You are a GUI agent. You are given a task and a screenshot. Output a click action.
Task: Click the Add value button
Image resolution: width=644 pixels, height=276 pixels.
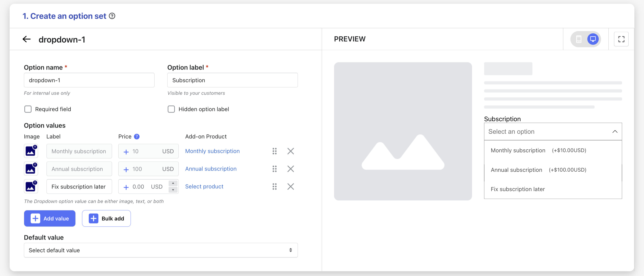[49, 218]
